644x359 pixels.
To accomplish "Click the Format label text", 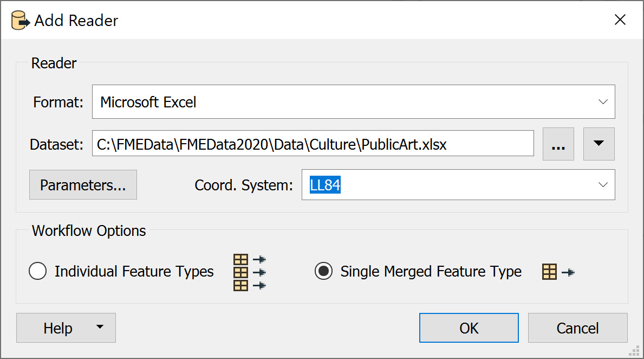I will [x=58, y=102].
